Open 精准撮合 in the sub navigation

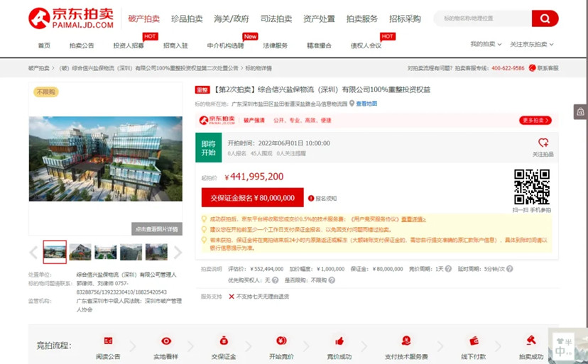(x=319, y=45)
